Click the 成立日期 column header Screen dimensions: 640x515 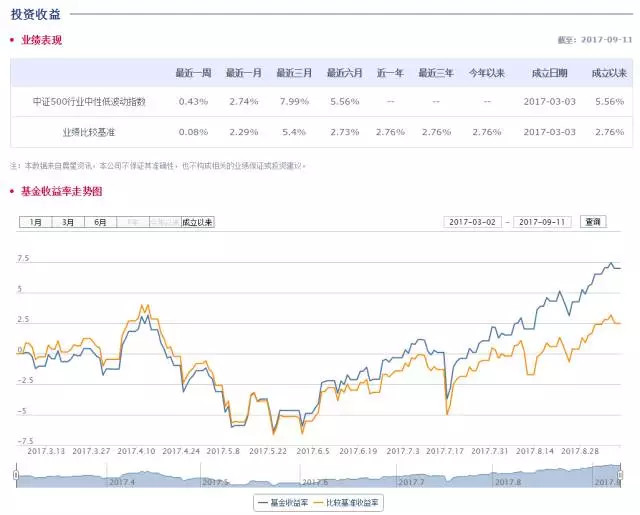(x=549, y=73)
